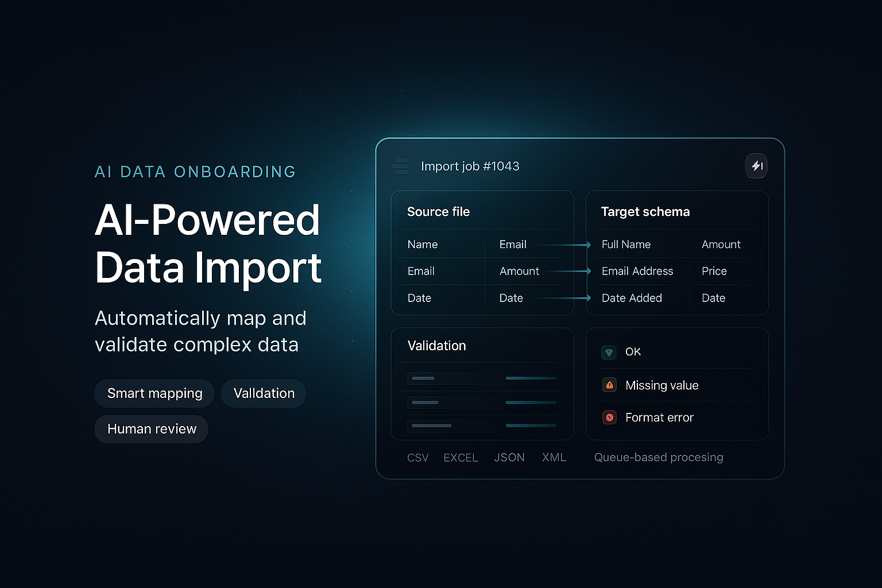Click the green OK status icon
Image resolution: width=882 pixels, height=588 pixels.
[609, 352]
